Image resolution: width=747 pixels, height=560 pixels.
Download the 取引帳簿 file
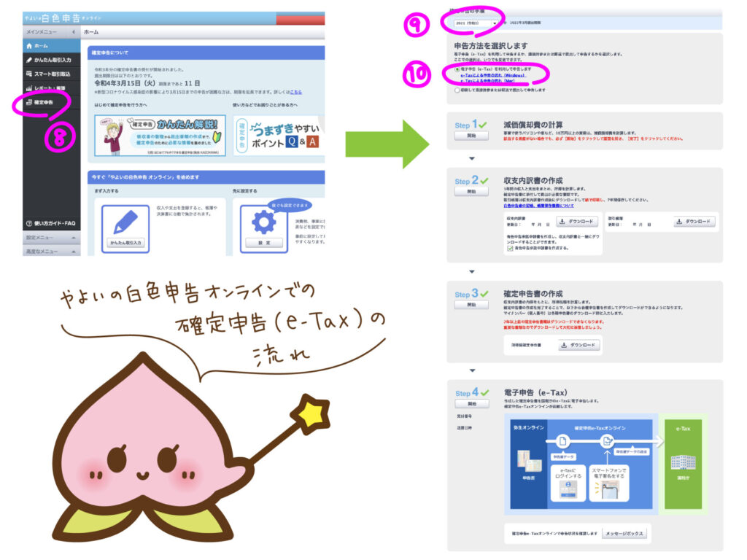[x=694, y=222]
